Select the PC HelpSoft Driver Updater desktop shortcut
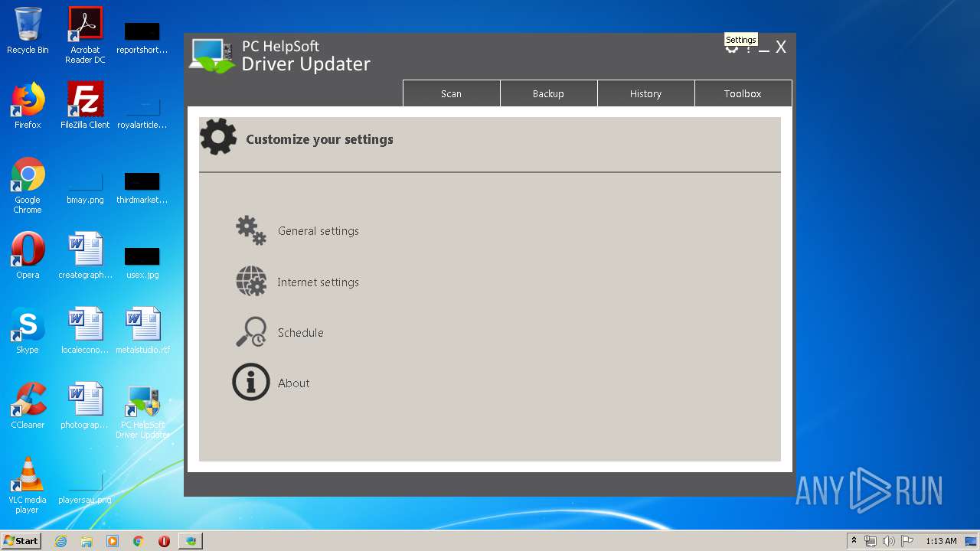 click(142, 412)
